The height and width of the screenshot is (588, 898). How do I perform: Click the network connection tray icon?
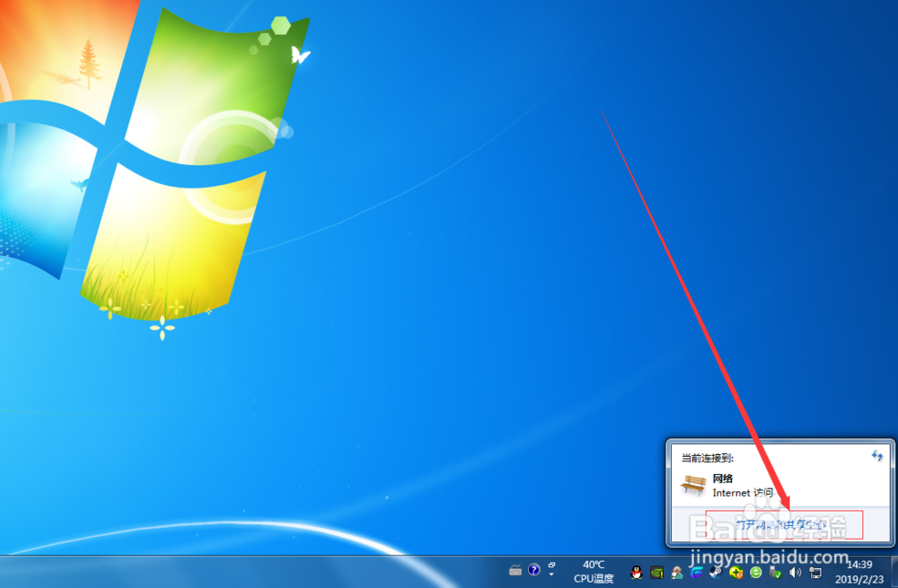click(815, 572)
